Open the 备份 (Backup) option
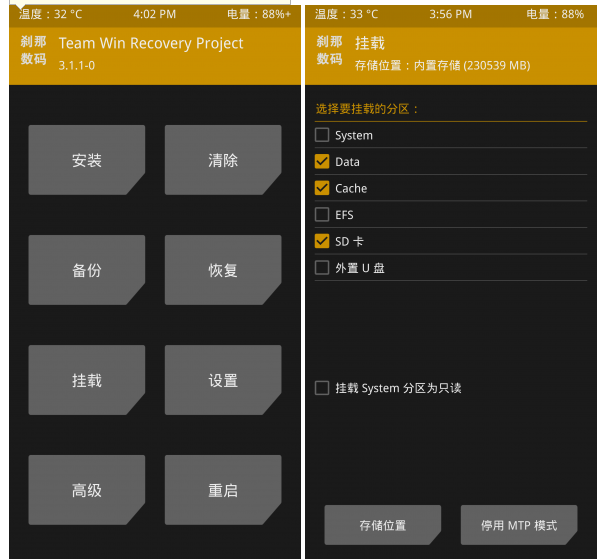 point(87,270)
